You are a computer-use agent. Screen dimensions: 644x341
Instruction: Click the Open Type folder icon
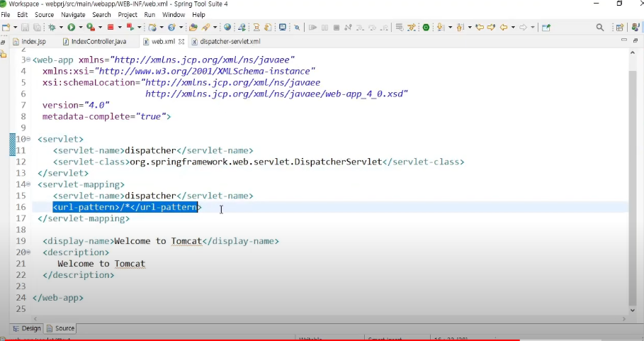coord(193,28)
